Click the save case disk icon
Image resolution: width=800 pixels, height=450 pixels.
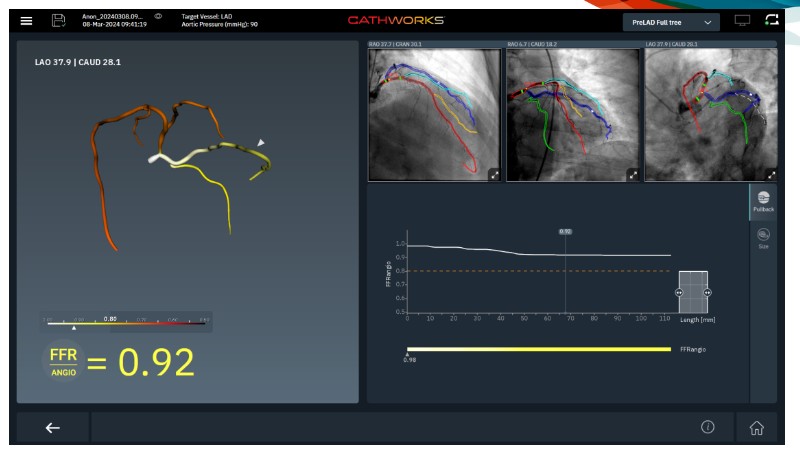pos(59,21)
